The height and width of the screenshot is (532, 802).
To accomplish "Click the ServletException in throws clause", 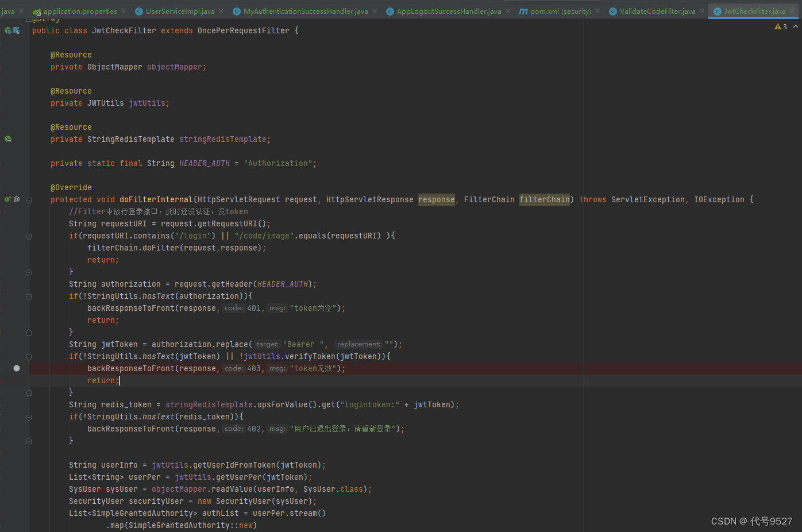I will click(648, 199).
